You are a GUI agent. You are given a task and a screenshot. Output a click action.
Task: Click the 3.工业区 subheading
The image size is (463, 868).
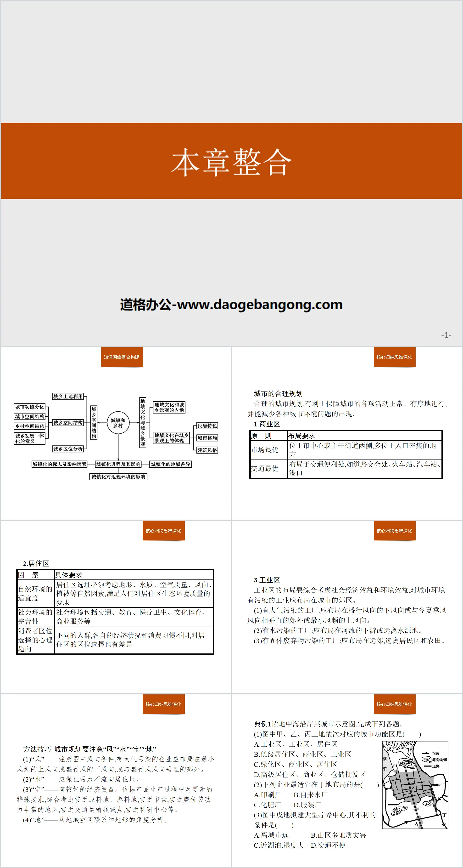(267, 580)
